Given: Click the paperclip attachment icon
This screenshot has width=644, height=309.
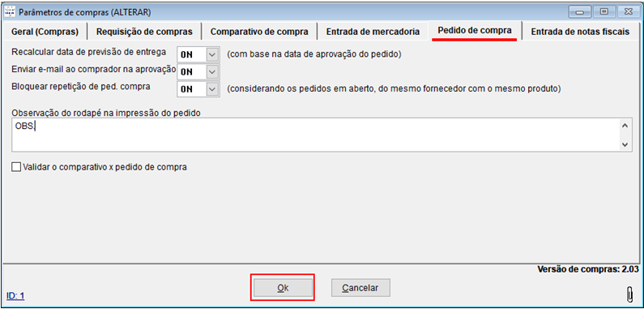Looking at the screenshot, I should coord(630,294).
